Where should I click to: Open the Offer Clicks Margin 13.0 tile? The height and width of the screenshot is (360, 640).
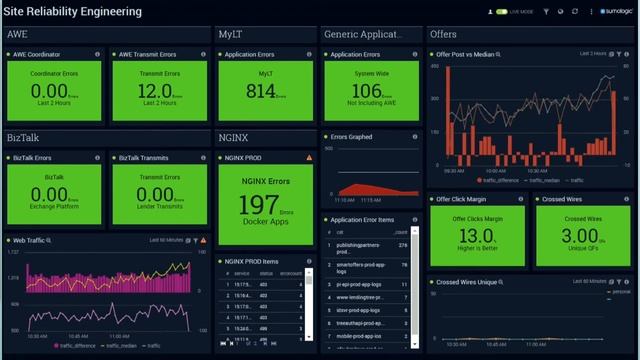coord(478,236)
